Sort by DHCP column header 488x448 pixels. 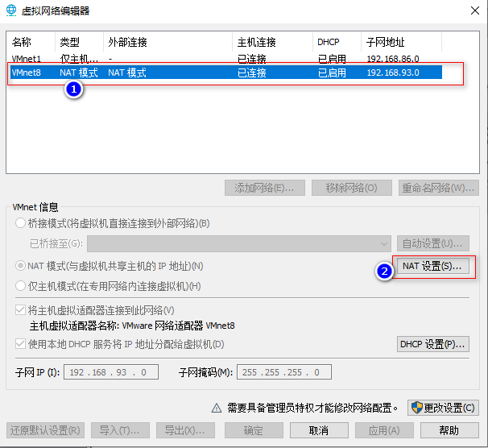pyautogui.click(x=337, y=42)
